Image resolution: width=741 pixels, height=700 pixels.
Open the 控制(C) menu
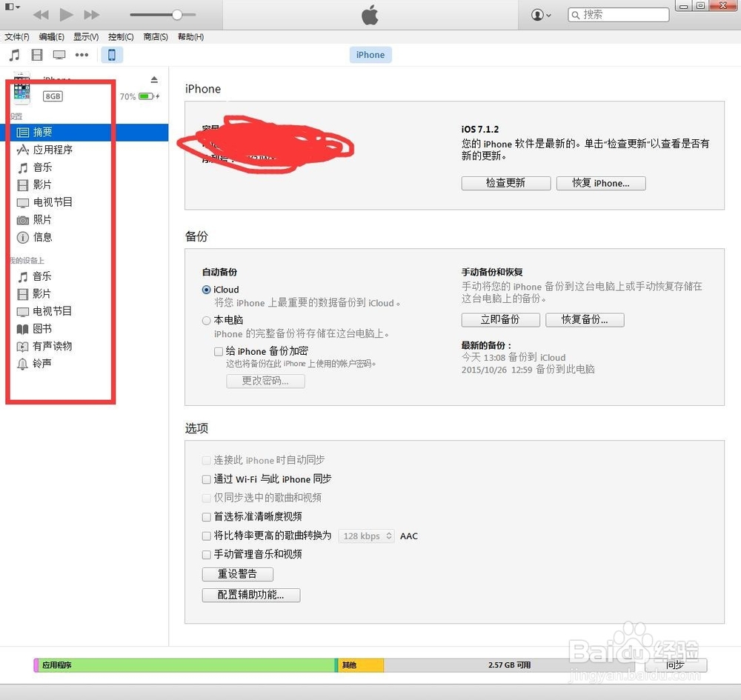pos(121,37)
